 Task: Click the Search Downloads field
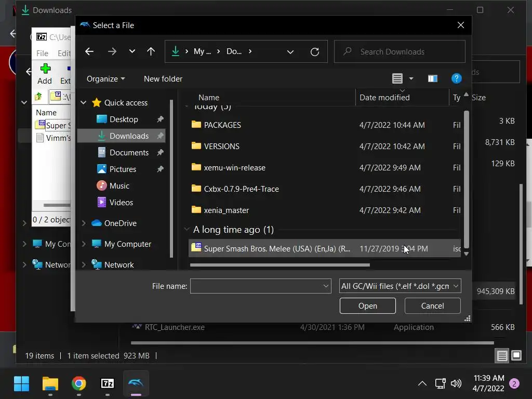click(x=400, y=51)
